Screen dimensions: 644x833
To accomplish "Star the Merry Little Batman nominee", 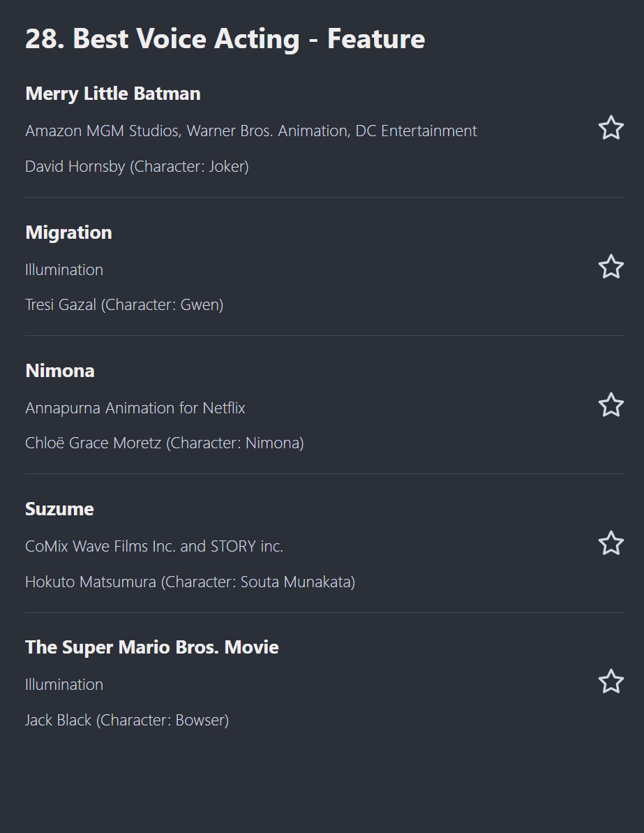I will (611, 128).
